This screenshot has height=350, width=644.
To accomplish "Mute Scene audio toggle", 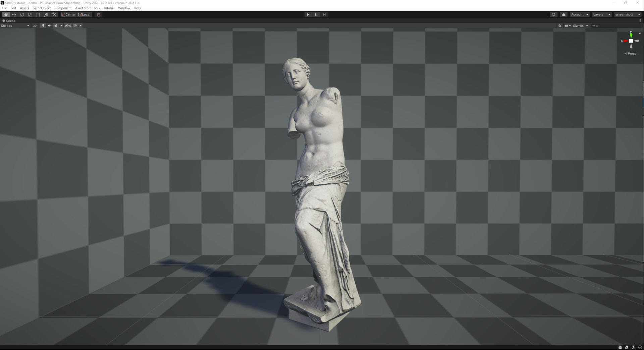I will tap(50, 26).
